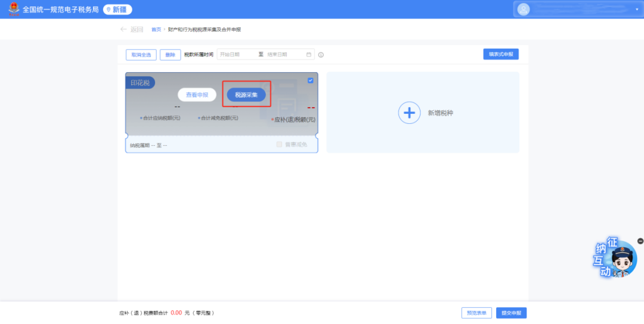Uncheck the 印花税 card checkbox
The image size is (644, 324).
click(x=311, y=80)
